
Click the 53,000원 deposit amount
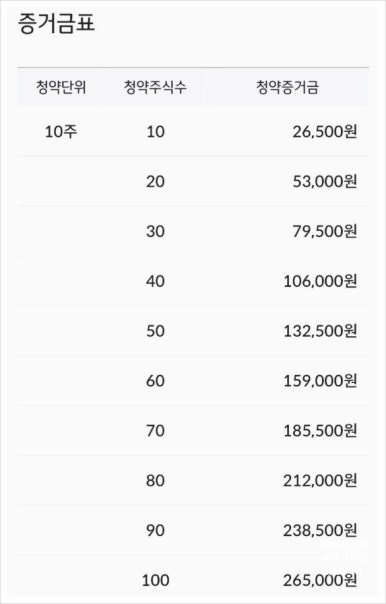coord(325,181)
